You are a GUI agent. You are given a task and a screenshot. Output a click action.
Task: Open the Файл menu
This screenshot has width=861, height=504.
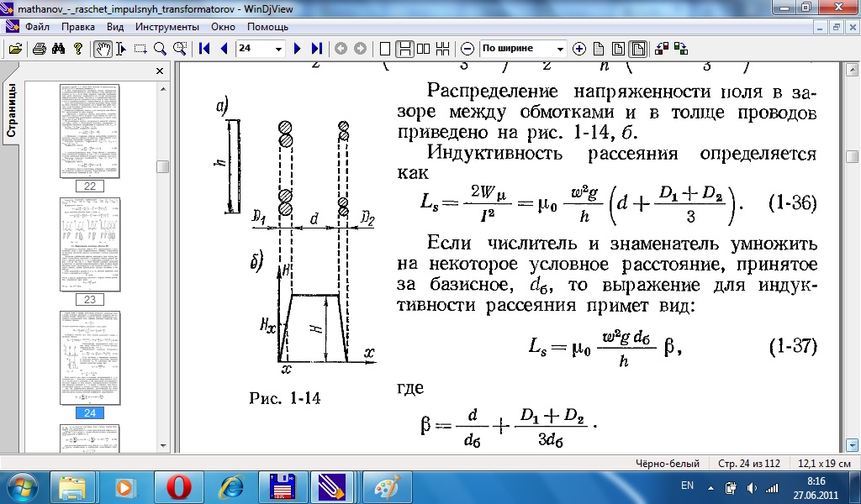pos(37,27)
